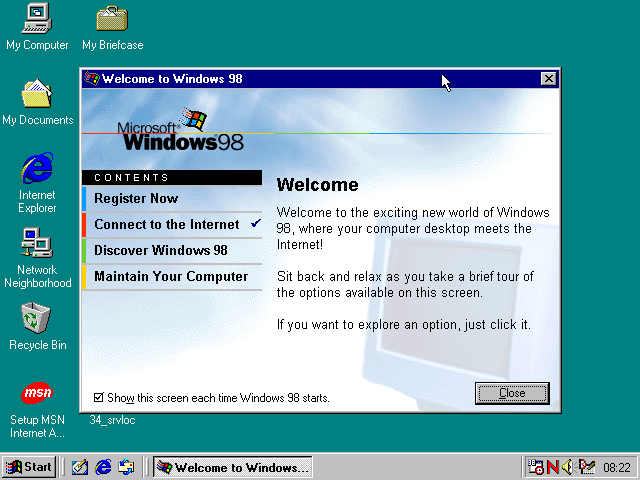Viewport: 640px width, 480px height.
Task: Select Maintain Your Computer item
Action: coord(171,276)
